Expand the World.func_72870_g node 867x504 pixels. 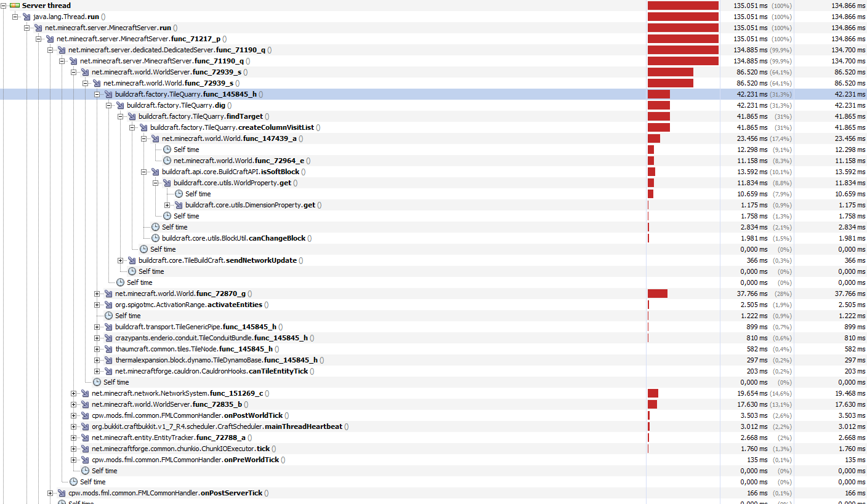coord(97,294)
